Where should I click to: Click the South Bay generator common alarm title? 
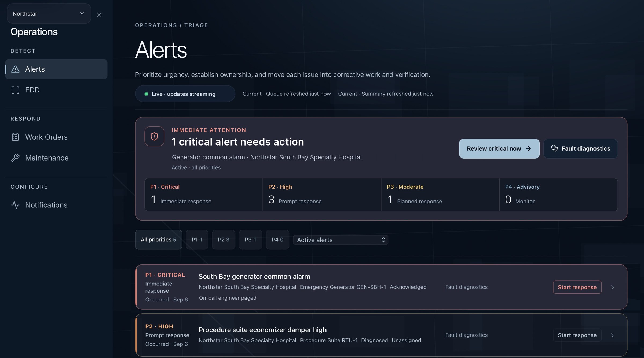(x=254, y=277)
